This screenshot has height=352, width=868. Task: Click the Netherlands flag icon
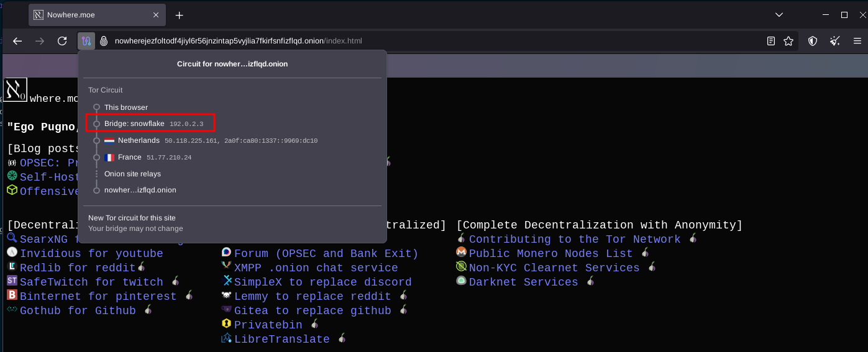pyautogui.click(x=109, y=140)
